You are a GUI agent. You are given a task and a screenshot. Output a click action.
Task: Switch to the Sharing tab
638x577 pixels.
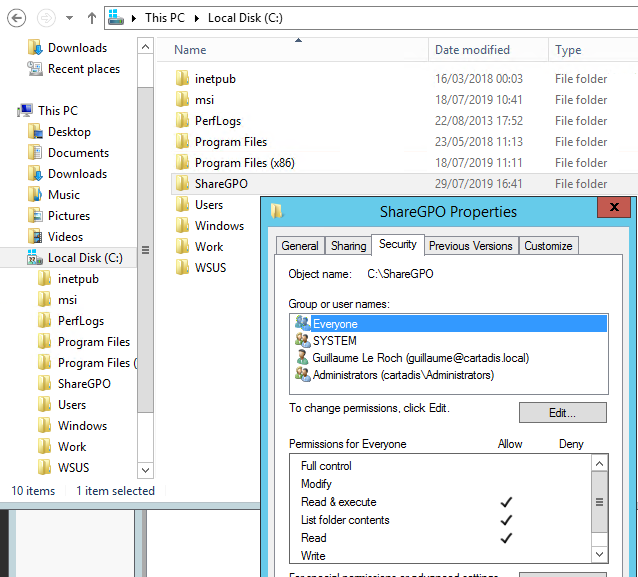348,246
